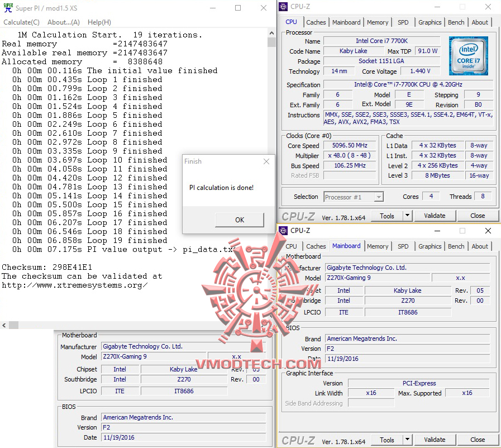Click Graphic Interface Version PCI-Express field
This screenshot has width=501, height=448.
click(x=419, y=383)
